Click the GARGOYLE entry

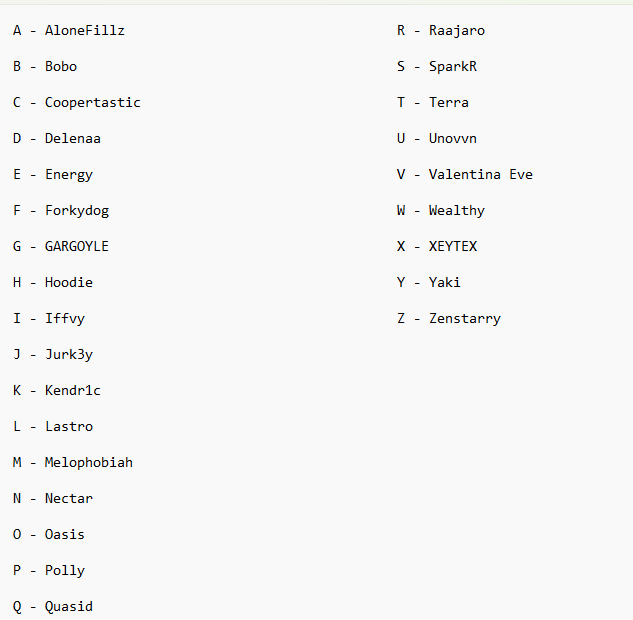pos(77,246)
